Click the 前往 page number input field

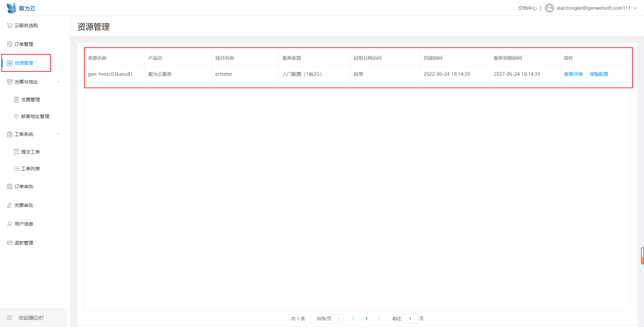(x=410, y=319)
